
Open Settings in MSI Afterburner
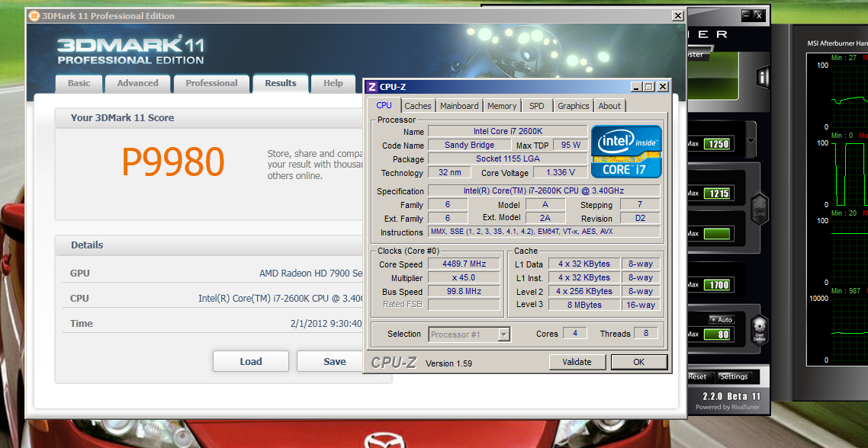(734, 376)
